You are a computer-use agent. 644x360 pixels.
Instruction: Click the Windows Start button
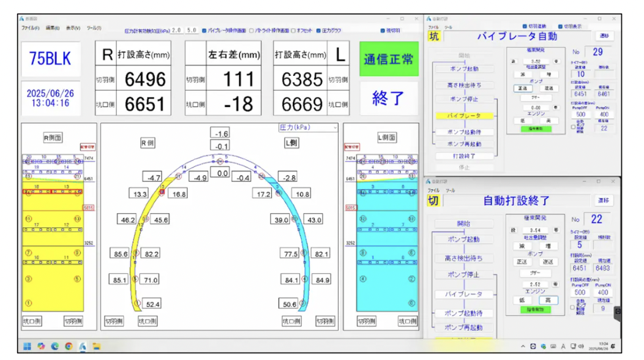(28, 347)
